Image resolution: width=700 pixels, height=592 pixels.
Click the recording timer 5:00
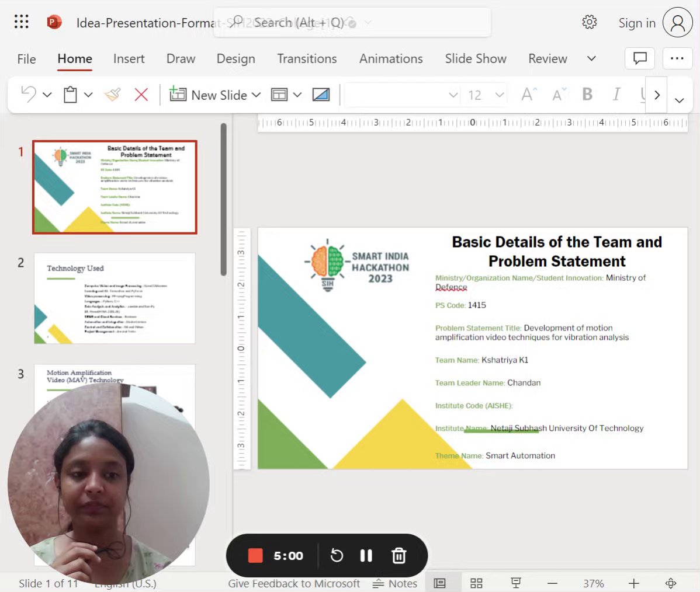288,556
